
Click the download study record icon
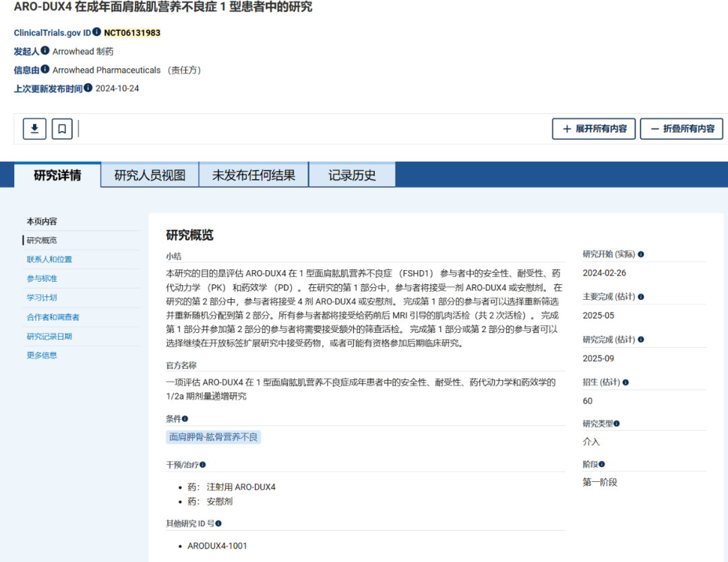34,129
